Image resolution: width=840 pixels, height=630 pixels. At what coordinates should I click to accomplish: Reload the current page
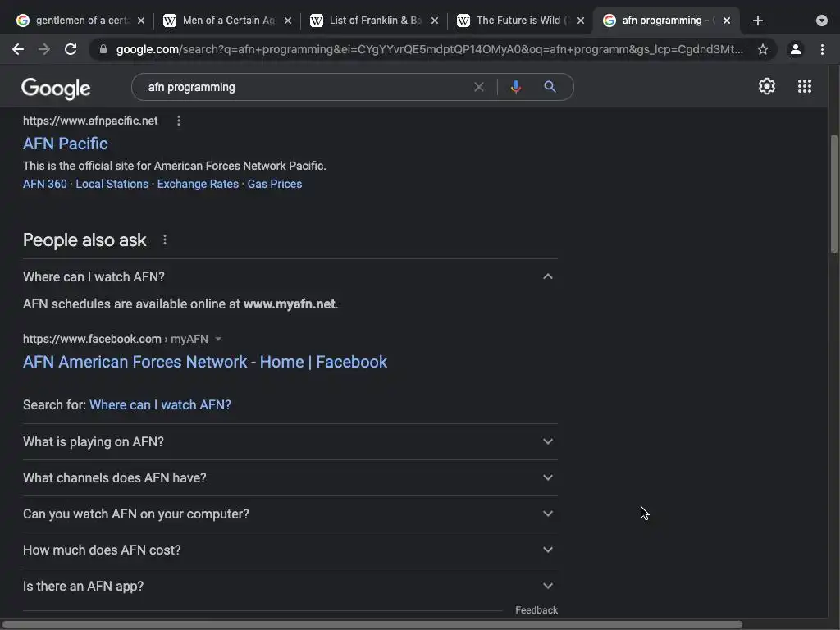(x=71, y=49)
